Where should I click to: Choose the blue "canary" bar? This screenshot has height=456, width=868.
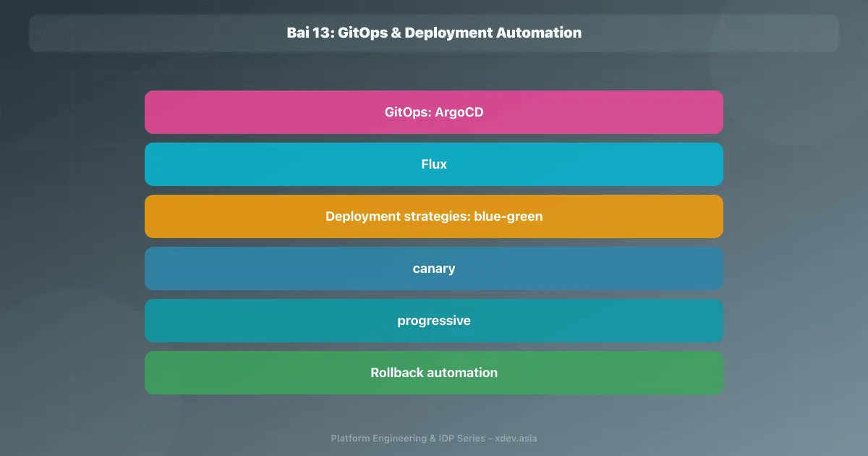tap(434, 269)
